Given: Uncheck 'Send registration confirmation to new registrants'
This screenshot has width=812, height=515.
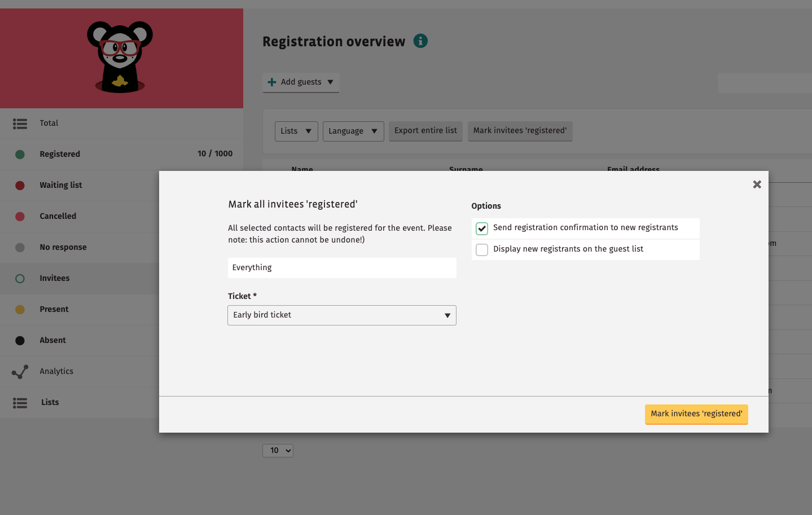Looking at the screenshot, I should [x=482, y=228].
